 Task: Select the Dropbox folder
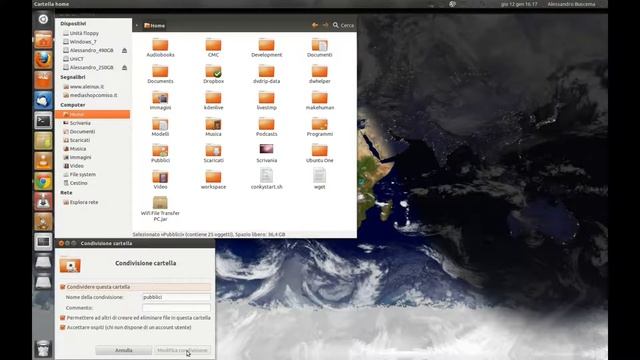coord(213,74)
